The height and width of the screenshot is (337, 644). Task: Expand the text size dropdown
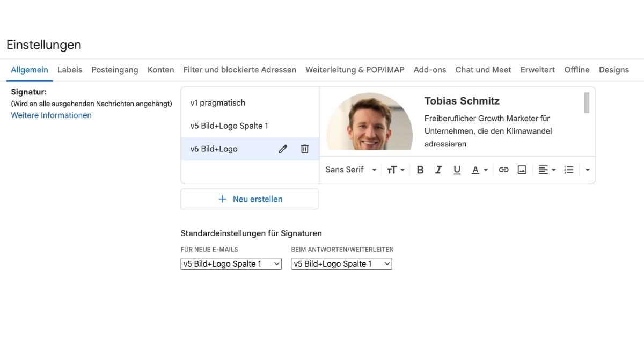(x=396, y=170)
